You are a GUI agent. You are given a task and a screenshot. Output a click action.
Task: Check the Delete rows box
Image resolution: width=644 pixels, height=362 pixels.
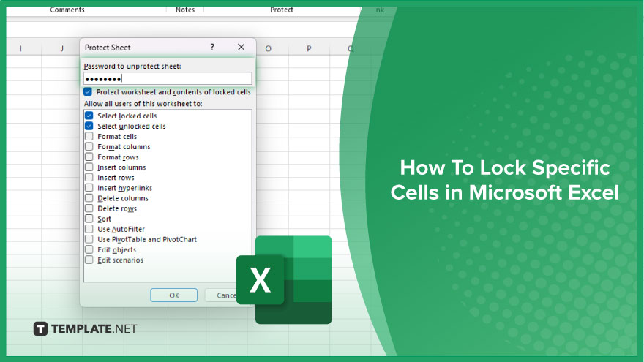(89, 208)
